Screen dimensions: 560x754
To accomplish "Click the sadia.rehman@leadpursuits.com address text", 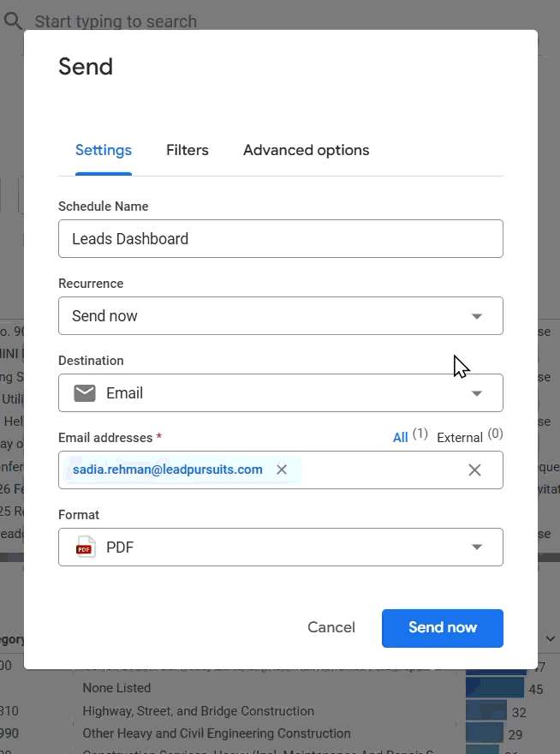I will tap(168, 470).
